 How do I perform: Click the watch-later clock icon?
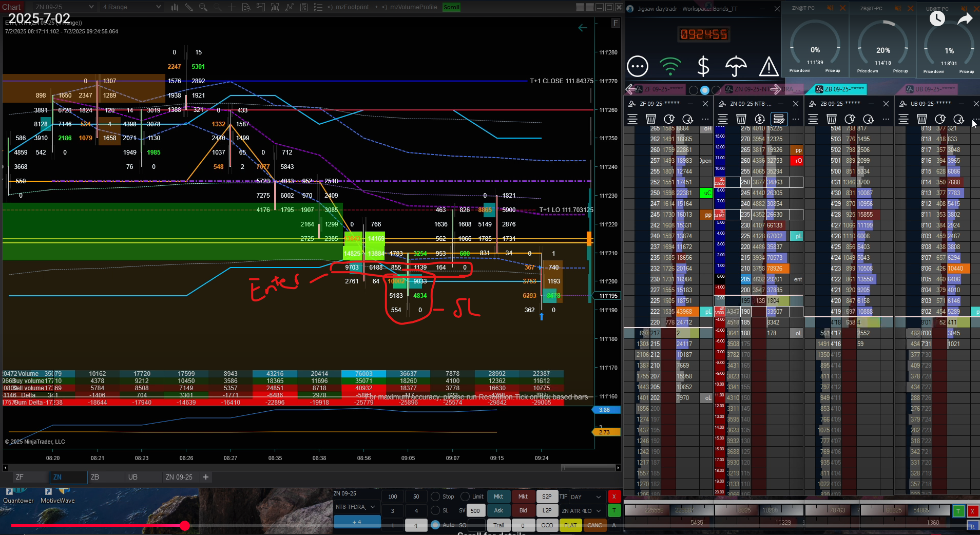coord(937,18)
